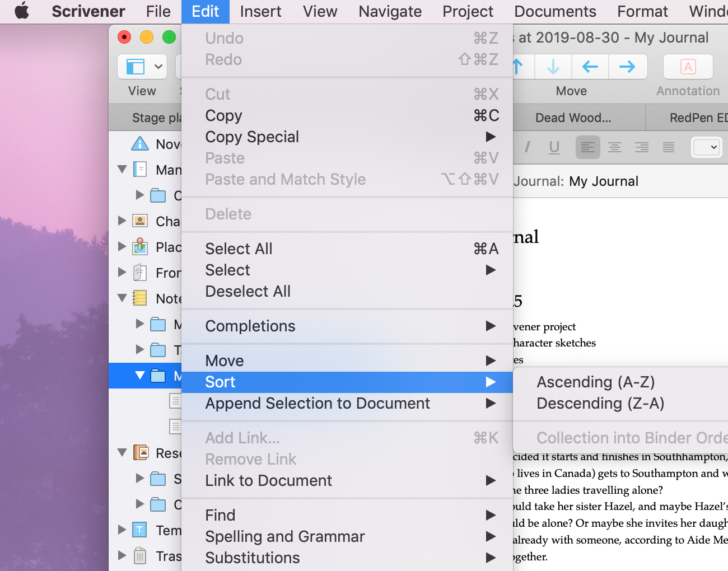728x571 pixels.
Task: Select the Trash can icon
Action: 140,555
